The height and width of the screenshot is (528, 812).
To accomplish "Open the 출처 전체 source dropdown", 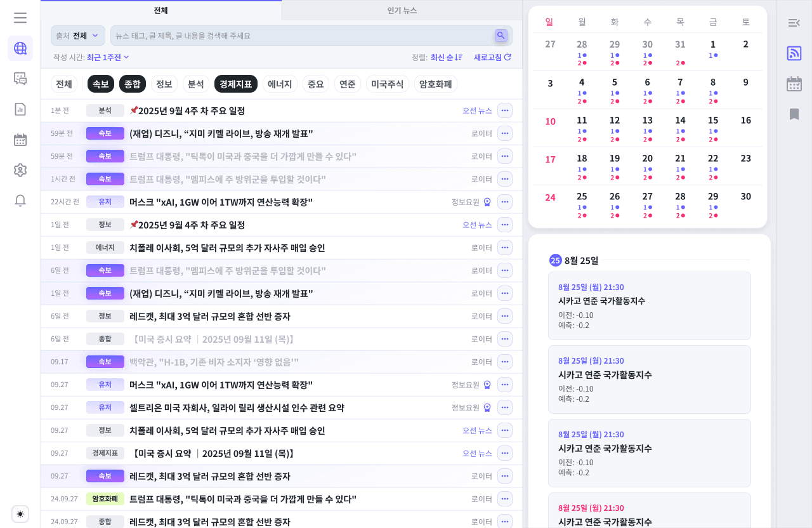I will pyautogui.click(x=78, y=36).
